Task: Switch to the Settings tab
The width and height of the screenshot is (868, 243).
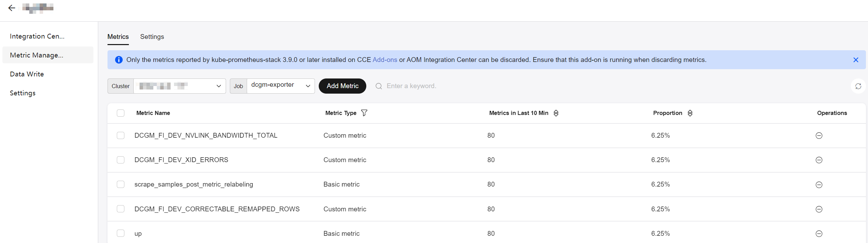Action: click(152, 37)
